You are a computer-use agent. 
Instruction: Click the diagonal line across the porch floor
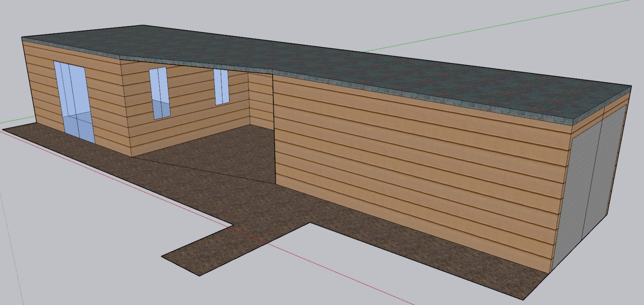click(x=201, y=170)
